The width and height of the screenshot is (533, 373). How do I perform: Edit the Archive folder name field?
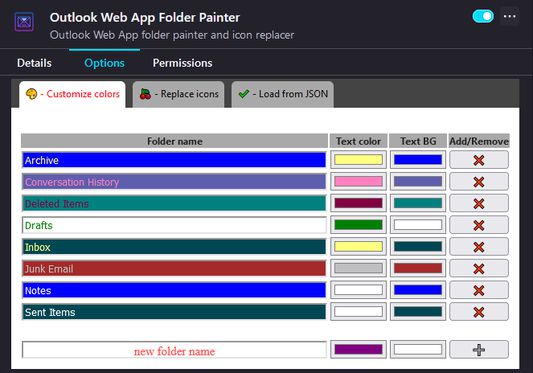[x=174, y=160]
